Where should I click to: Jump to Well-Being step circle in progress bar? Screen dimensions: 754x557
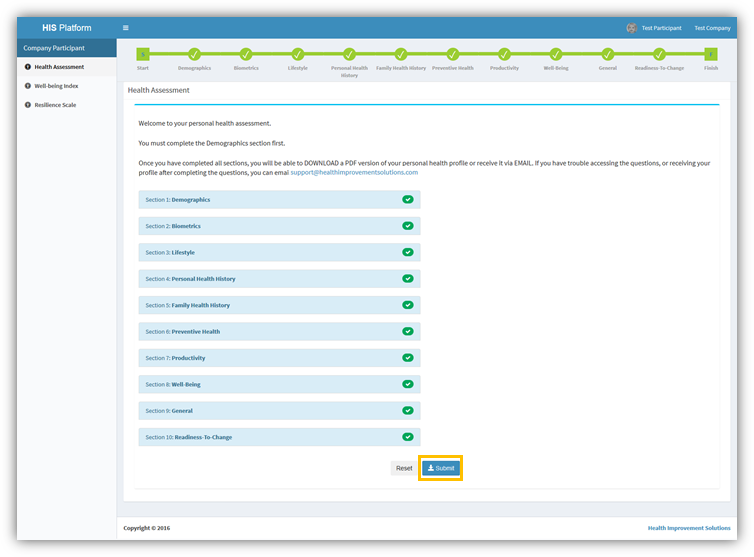[556, 54]
